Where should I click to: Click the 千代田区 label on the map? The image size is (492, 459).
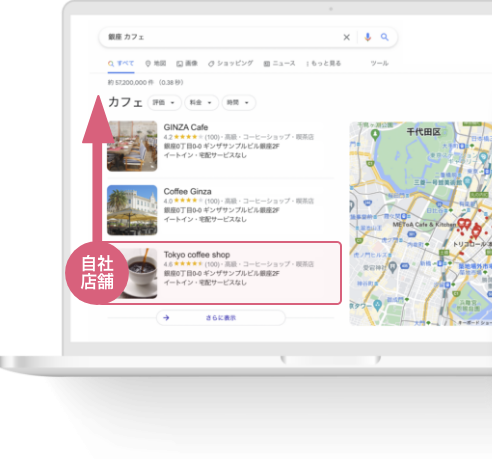(x=423, y=132)
